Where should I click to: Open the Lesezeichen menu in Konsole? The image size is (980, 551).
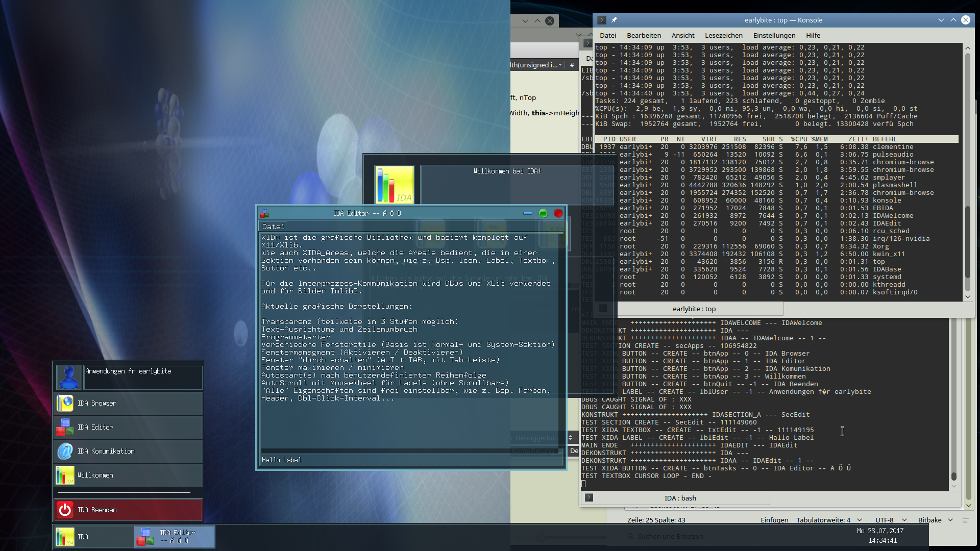pos(723,35)
